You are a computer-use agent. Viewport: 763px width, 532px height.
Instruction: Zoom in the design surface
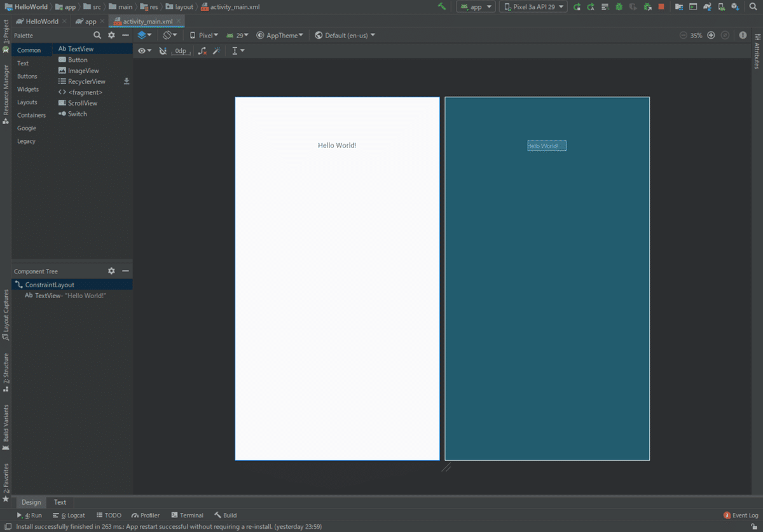(x=711, y=36)
